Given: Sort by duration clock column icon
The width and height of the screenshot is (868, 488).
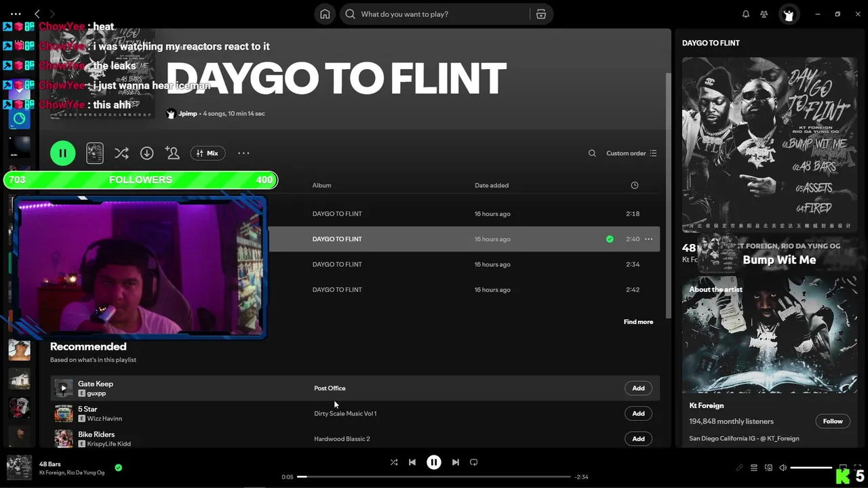Looking at the screenshot, I should click(634, 185).
